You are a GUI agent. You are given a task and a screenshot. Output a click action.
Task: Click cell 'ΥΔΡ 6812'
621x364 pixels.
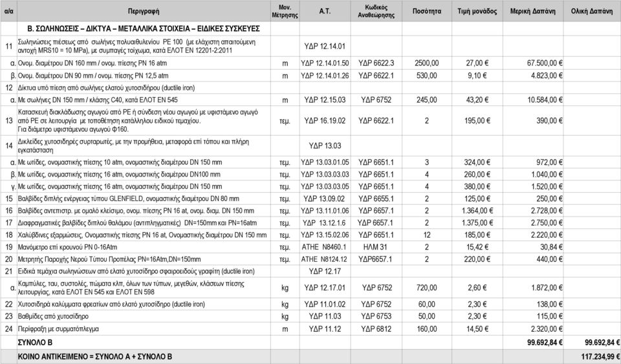point(376,329)
